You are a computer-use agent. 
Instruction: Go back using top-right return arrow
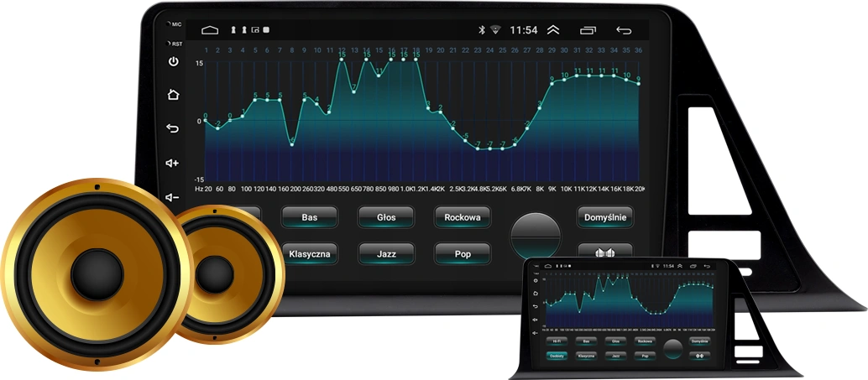624,30
